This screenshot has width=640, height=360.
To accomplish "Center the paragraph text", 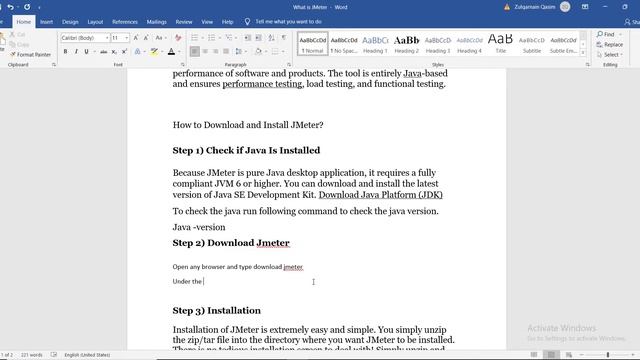I will coord(205,51).
